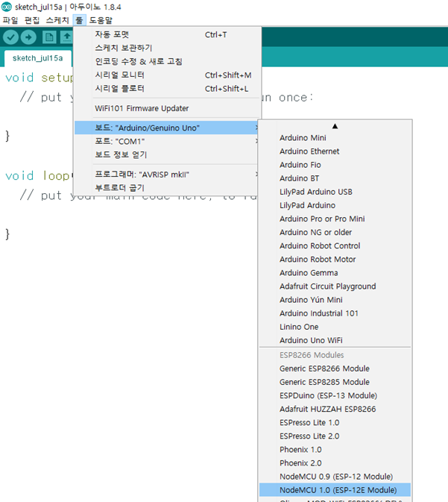This screenshot has height=502, width=448.
Task: Click the Verify checkmark toolbar icon
Action: click(10, 37)
